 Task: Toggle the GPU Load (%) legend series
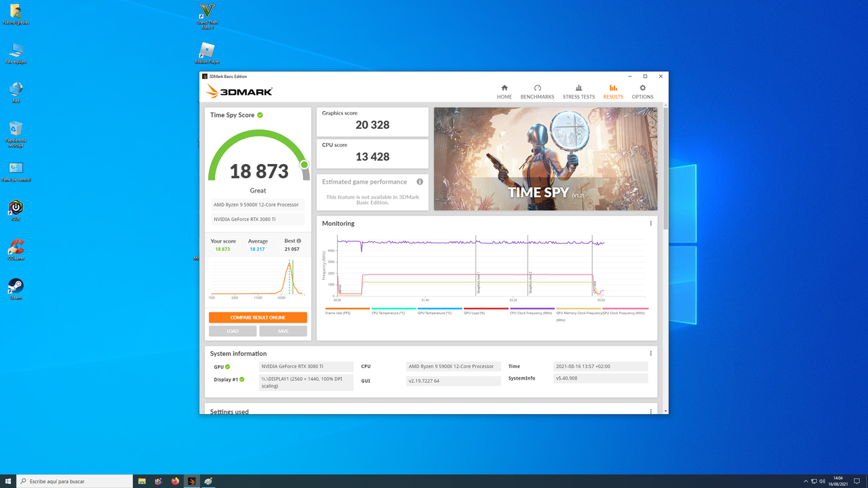(486, 311)
